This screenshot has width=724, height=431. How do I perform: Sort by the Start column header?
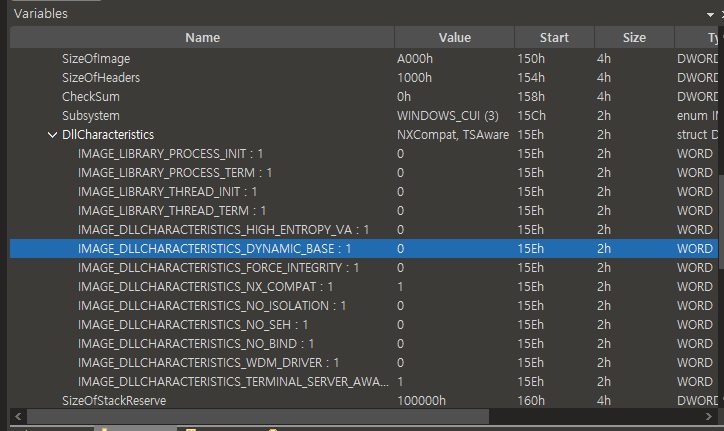tap(554, 37)
